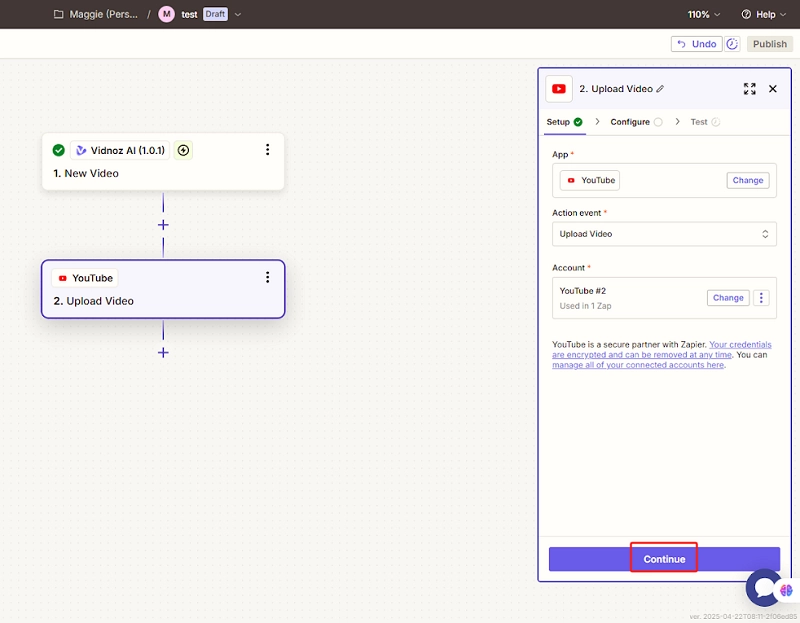Image resolution: width=800 pixels, height=623 pixels.
Task: Expand the step panel to full screen
Action: (x=750, y=89)
